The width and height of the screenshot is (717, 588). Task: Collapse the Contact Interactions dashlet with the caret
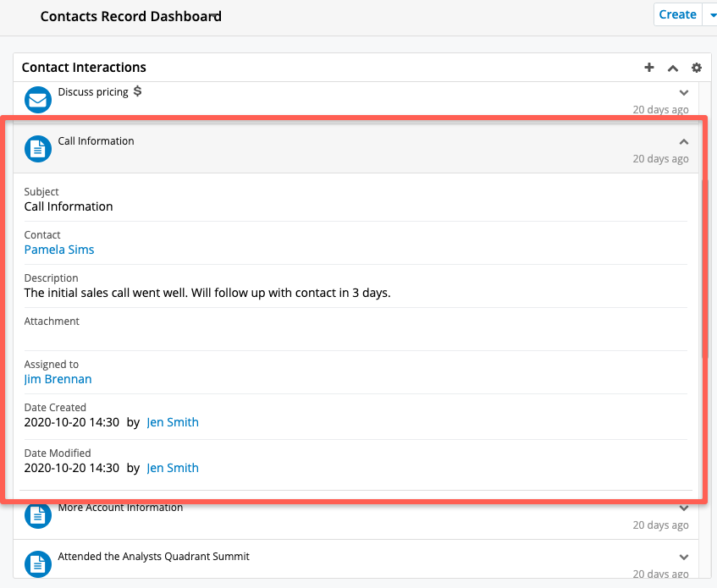pos(673,68)
